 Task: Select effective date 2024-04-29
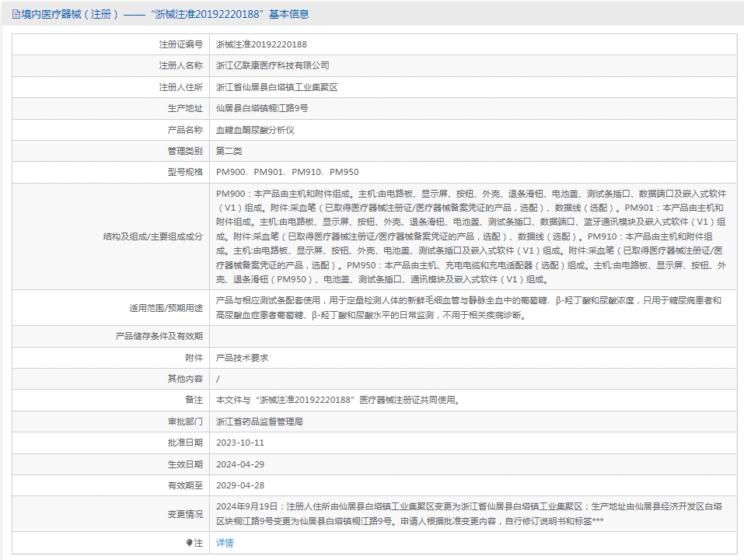pos(240,464)
